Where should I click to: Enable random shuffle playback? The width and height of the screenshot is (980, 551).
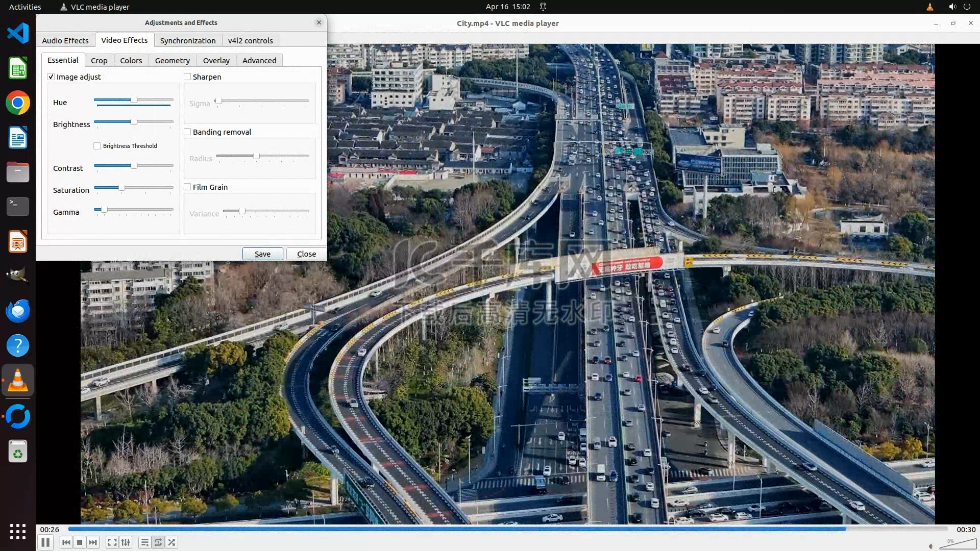pos(172,542)
